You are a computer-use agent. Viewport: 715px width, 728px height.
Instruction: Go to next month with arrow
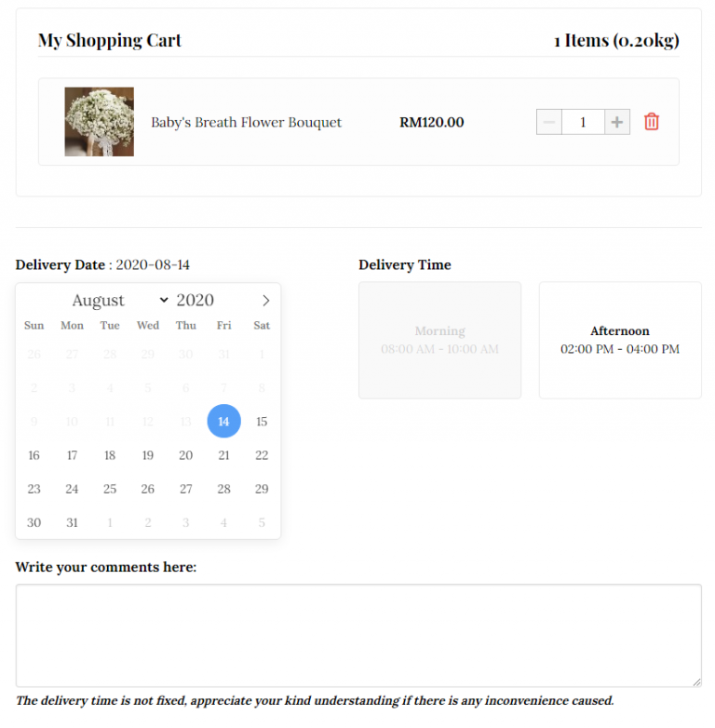pyautogui.click(x=265, y=301)
